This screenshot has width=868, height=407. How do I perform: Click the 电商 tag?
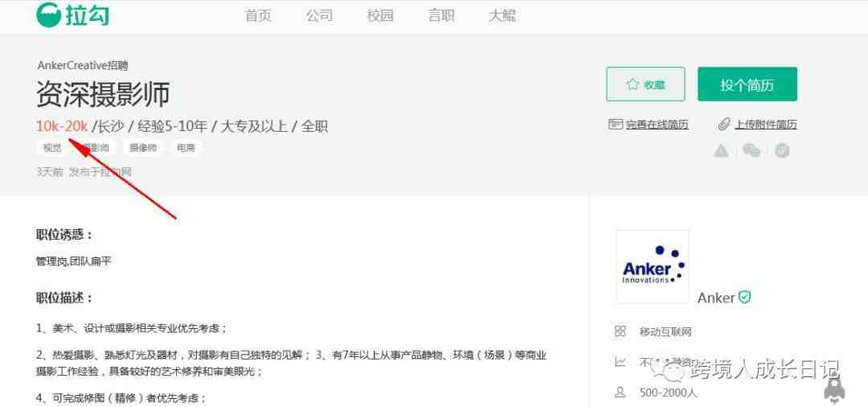click(x=186, y=148)
